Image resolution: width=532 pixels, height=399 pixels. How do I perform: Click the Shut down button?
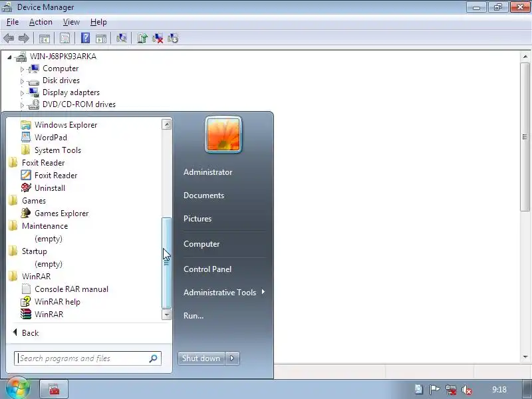(201, 358)
